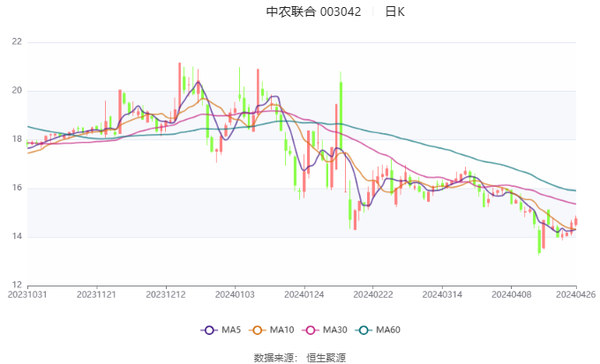Click the 20240222 x-axis date label
The width and height of the screenshot is (600, 364).
click(371, 293)
